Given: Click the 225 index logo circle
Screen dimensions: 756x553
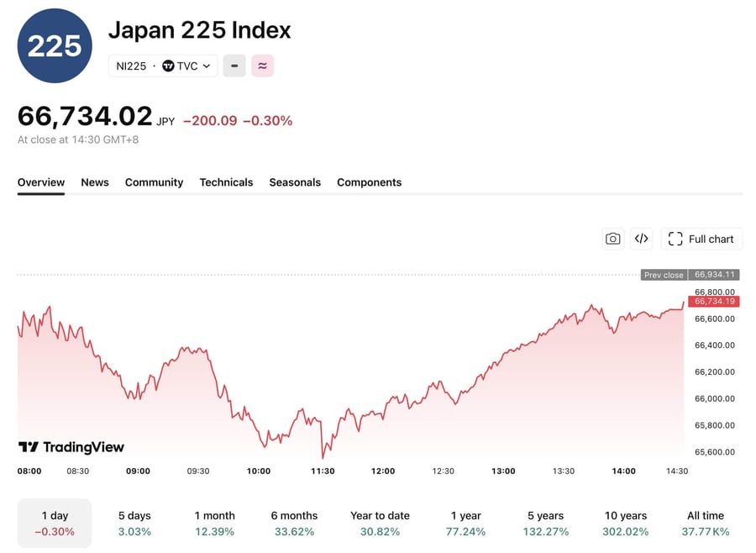Looking at the screenshot, I should 55,46.
